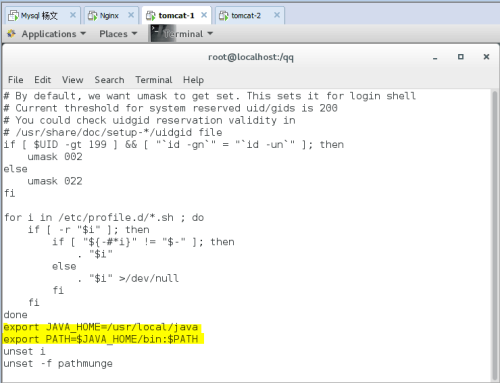Close the root@localhost terminal window
This screenshot has height=383, width=500.
(x=486, y=57)
